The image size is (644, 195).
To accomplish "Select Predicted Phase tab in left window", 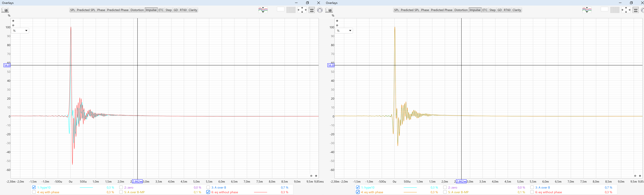I will tap(118, 10).
